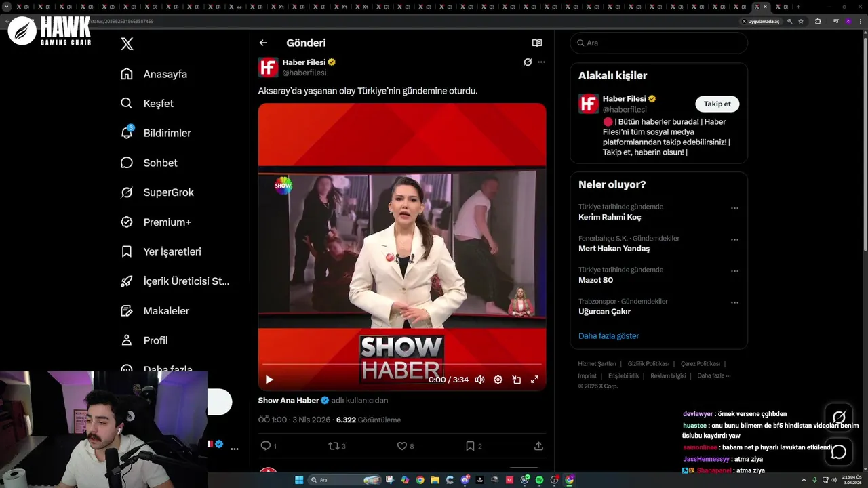Open reader view book icon
The width and height of the screenshot is (868, 488).
click(537, 43)
